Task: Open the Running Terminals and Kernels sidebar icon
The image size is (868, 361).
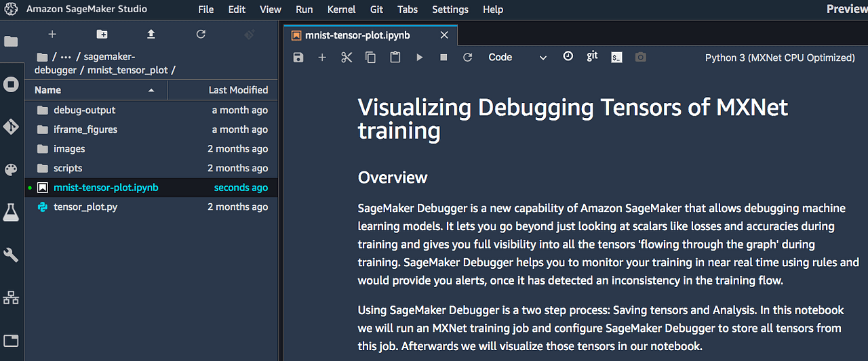Action: [x=11, y=84]
